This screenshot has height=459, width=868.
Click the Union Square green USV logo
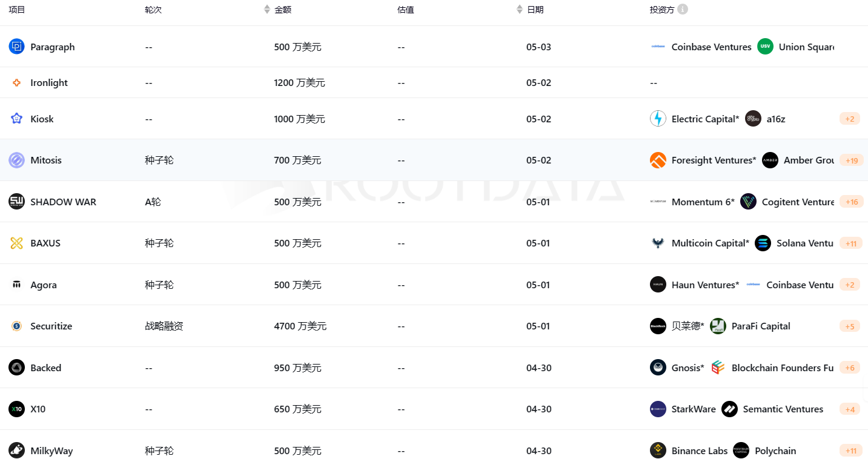765,47
